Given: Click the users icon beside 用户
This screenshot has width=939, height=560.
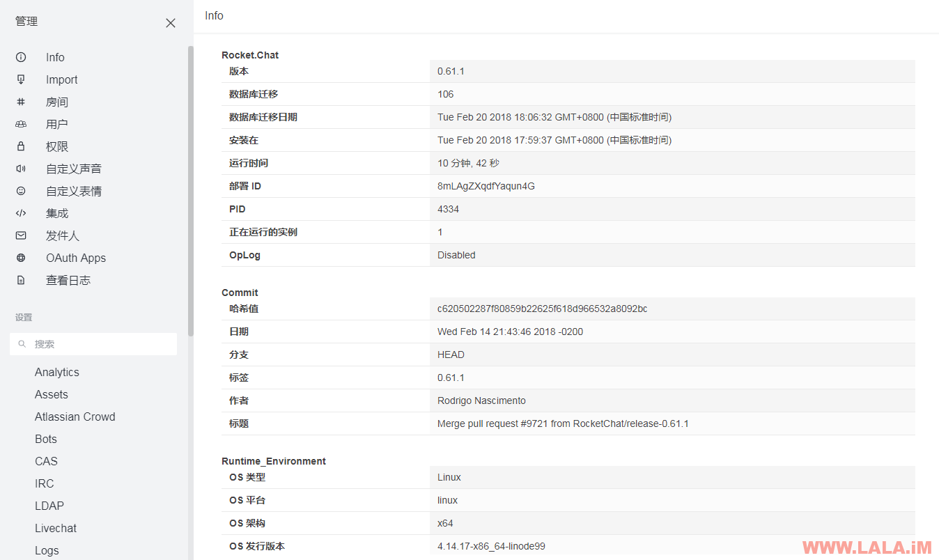Looking at the screenshot, I should coord(21,124).
